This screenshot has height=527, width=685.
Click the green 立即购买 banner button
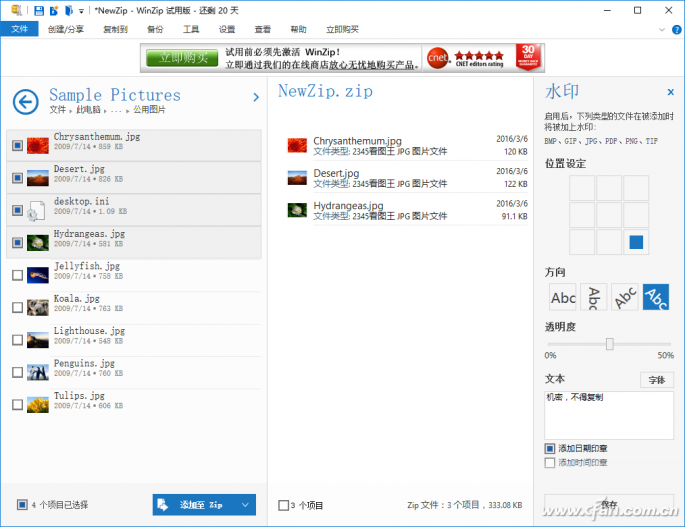(x=182, y=58)
